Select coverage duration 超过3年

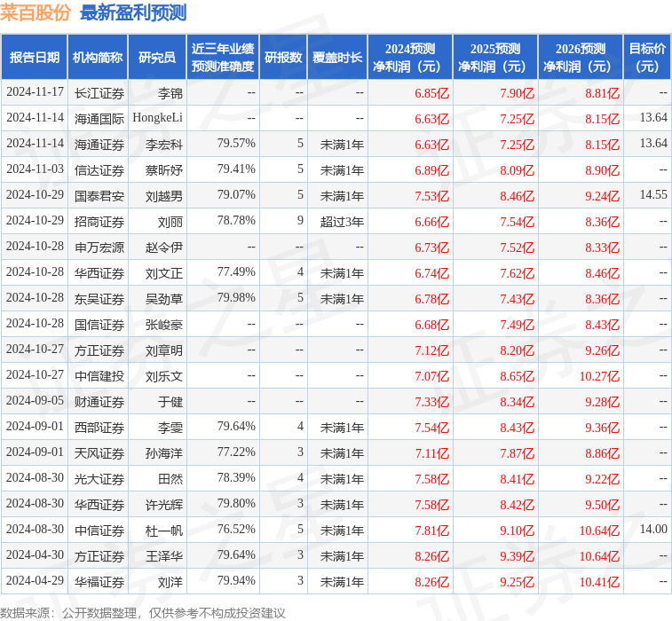[342, 222]
